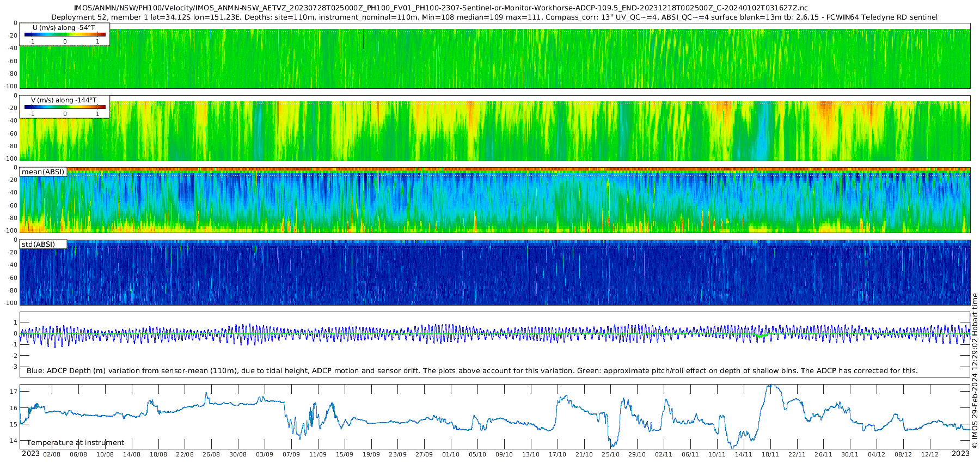Click the '06/08' date tick label

click(x=78, y=454)
